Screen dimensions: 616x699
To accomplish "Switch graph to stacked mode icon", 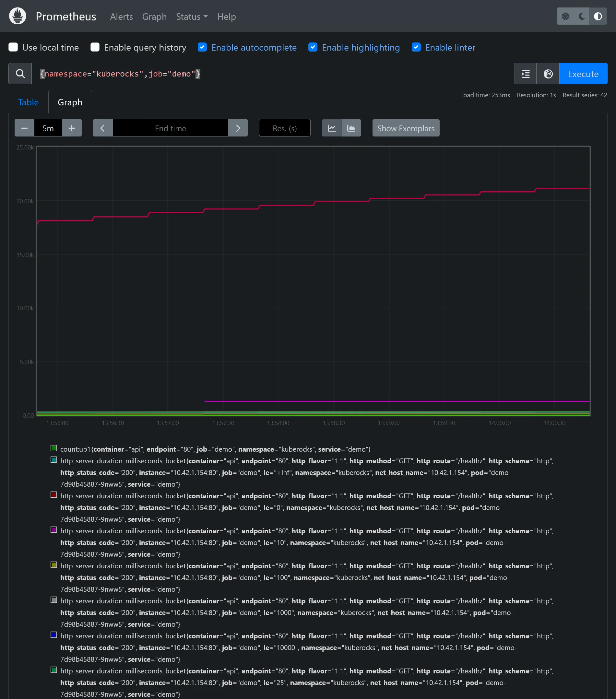I will (x=352, y=128).
